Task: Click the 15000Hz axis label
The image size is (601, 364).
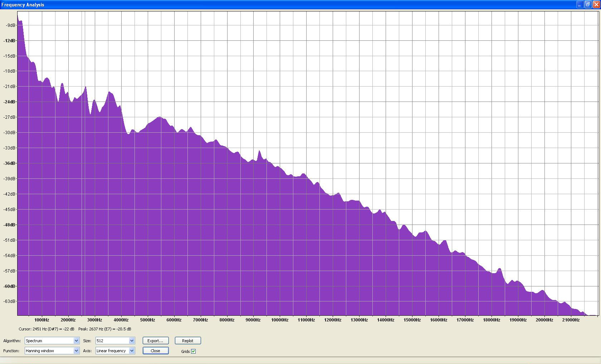Action: (x=412, y=320)
